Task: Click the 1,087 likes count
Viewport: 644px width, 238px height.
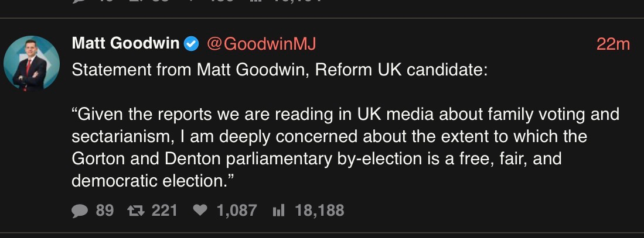Action: tap(237, 211)
